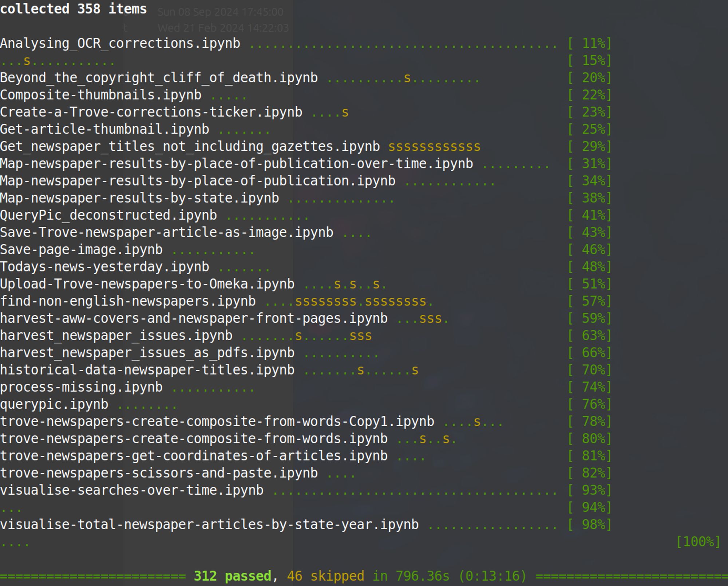Click Map-newspaper-results-by-state.ipynb filename
This screenshot has width=728, height=586.
click(139, 198)
